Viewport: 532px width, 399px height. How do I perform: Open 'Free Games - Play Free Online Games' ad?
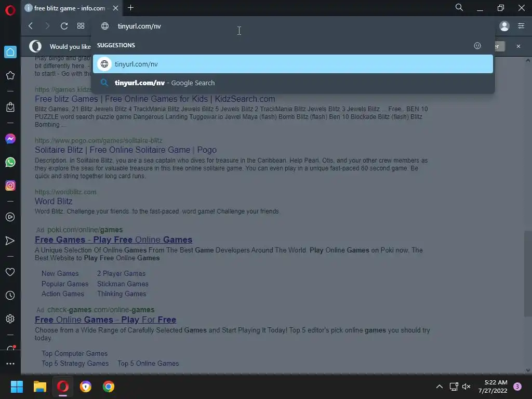tap(113, 240)
